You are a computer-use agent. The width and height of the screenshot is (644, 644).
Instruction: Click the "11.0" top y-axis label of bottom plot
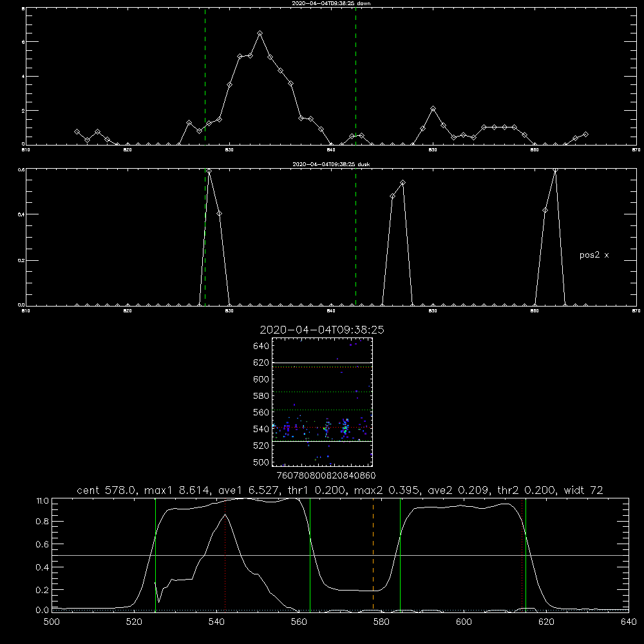[43, 501]
